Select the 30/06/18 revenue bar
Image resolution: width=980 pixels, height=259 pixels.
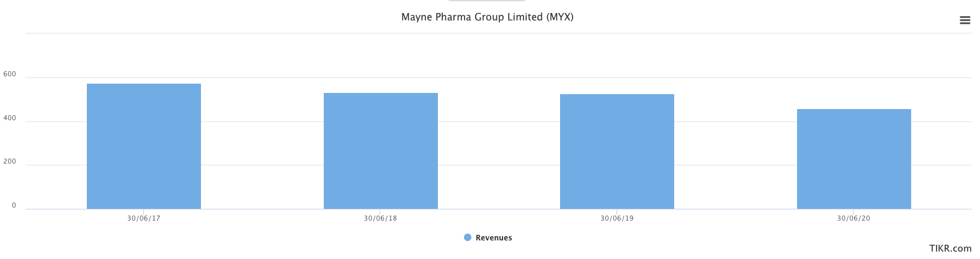(x=381, y=151)
